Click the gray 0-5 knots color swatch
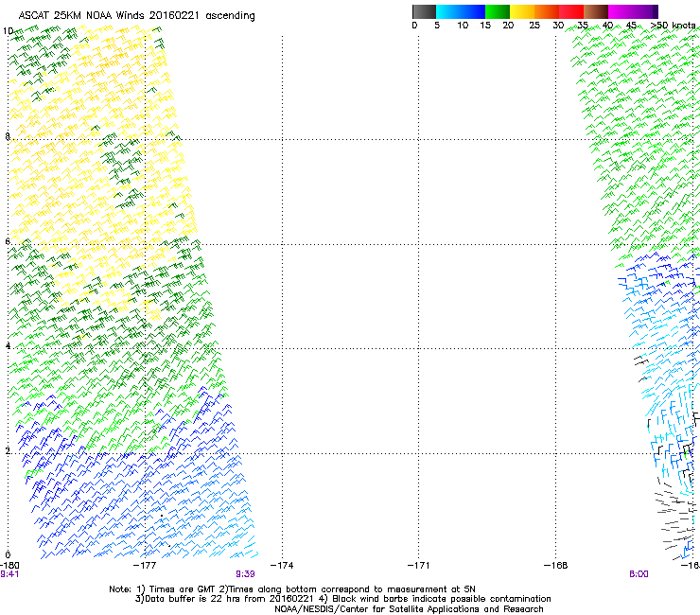Viewport: 700px width, 615px height. (424, 11)
